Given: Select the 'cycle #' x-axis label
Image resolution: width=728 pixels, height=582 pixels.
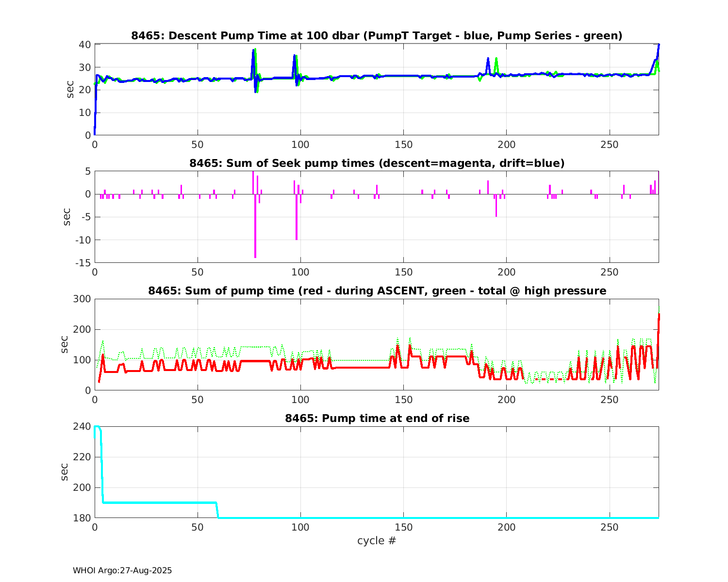Looking at the screenshot, I should [377, 541].
